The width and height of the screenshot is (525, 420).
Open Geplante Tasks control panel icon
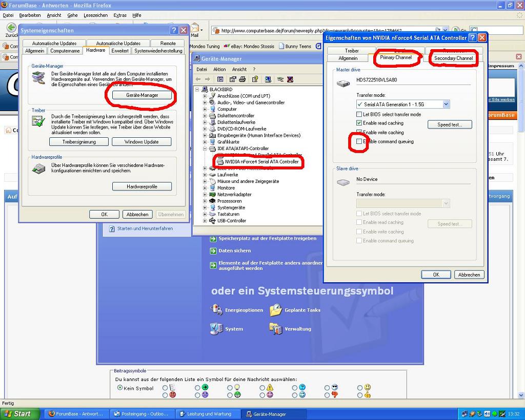coord(276,310)
